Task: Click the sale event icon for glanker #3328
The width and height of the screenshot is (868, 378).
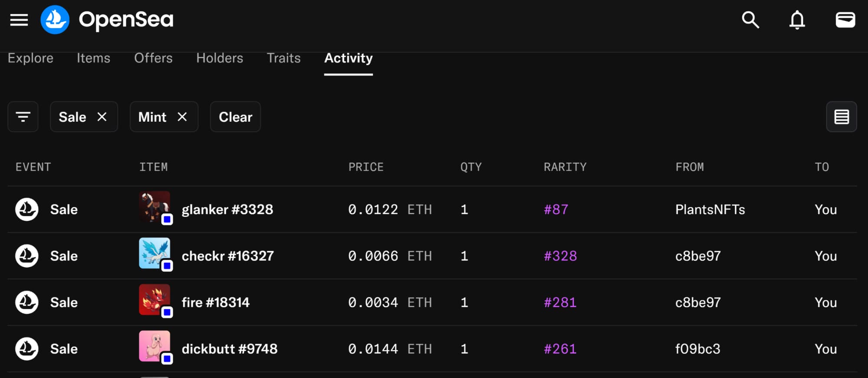Action: 27,209
